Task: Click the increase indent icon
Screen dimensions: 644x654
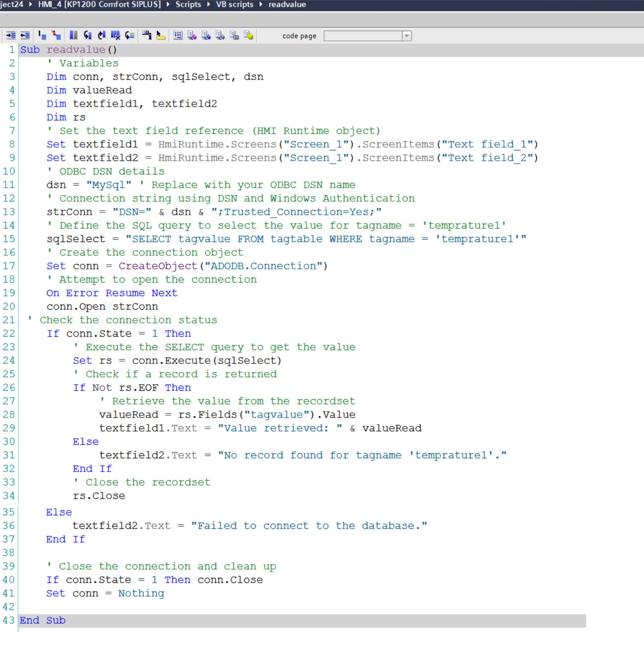Action: [11, 36]
